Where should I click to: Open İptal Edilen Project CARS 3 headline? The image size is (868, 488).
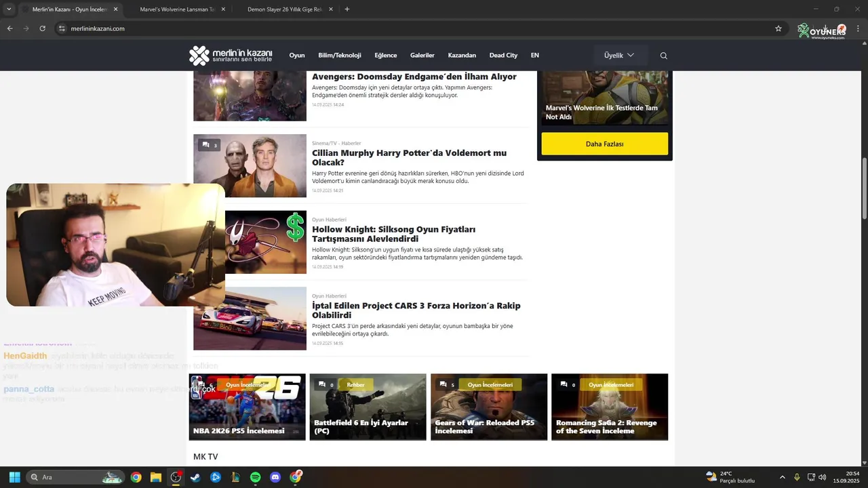[x=416, y=310]
